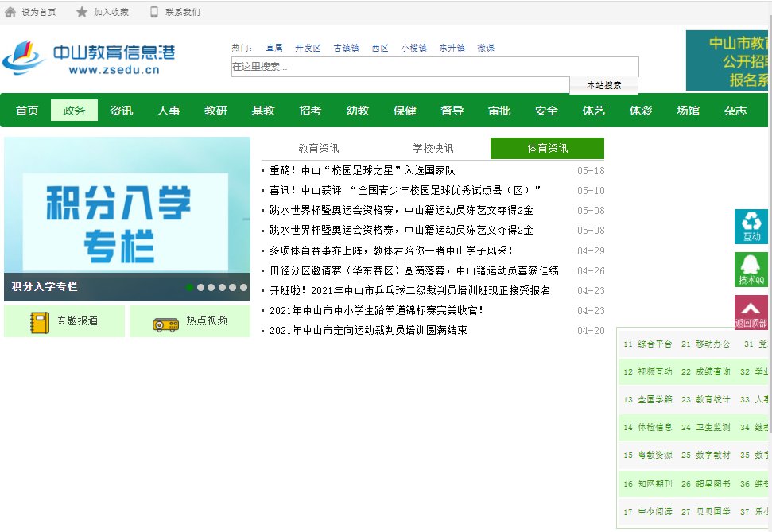Click the 古镇镇 hot search link
The image size is (772, 532).
[346, 48]
